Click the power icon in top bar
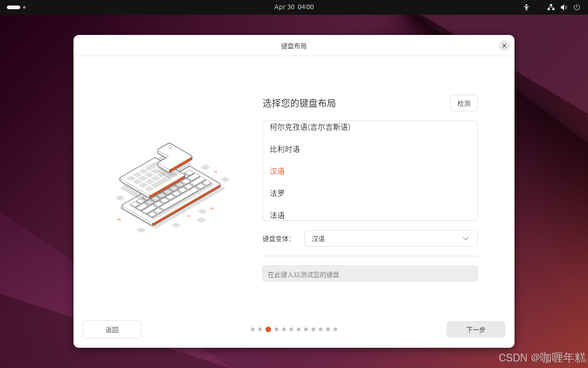The width and height of the screenshot is (588, 368). click(577, 7)
